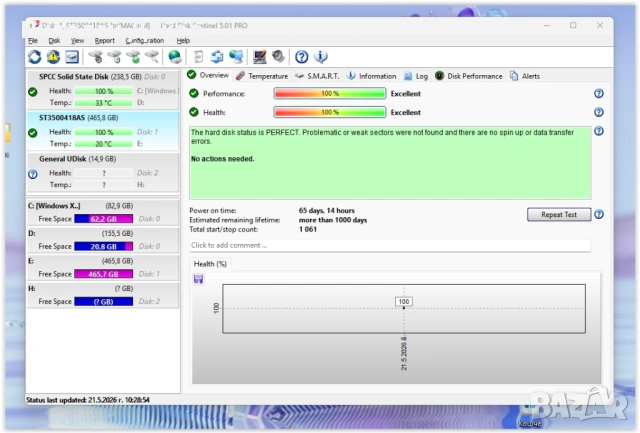
Task: Select SPCC Solid State Disk entry
Action: [x=103, y=90]
